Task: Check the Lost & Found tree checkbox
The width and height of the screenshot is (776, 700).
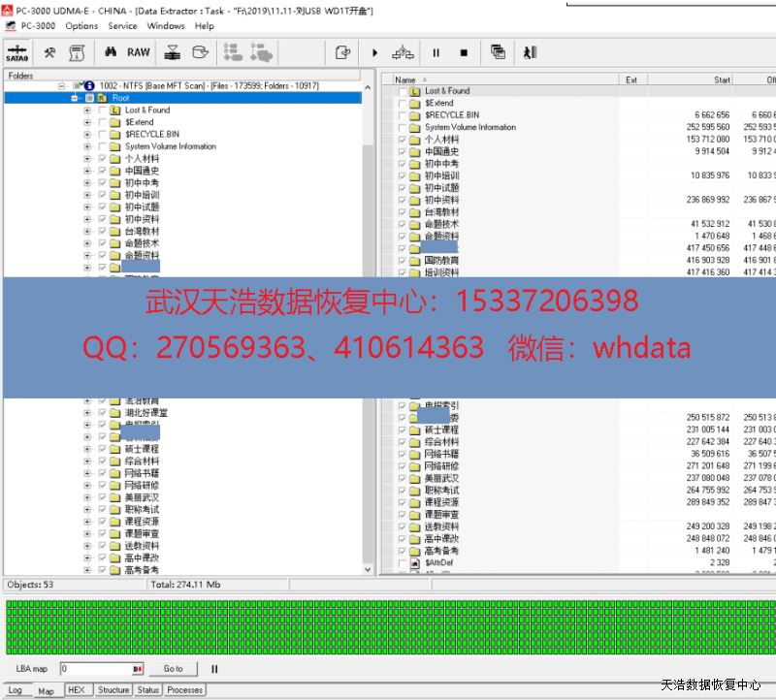Action: 102,111
